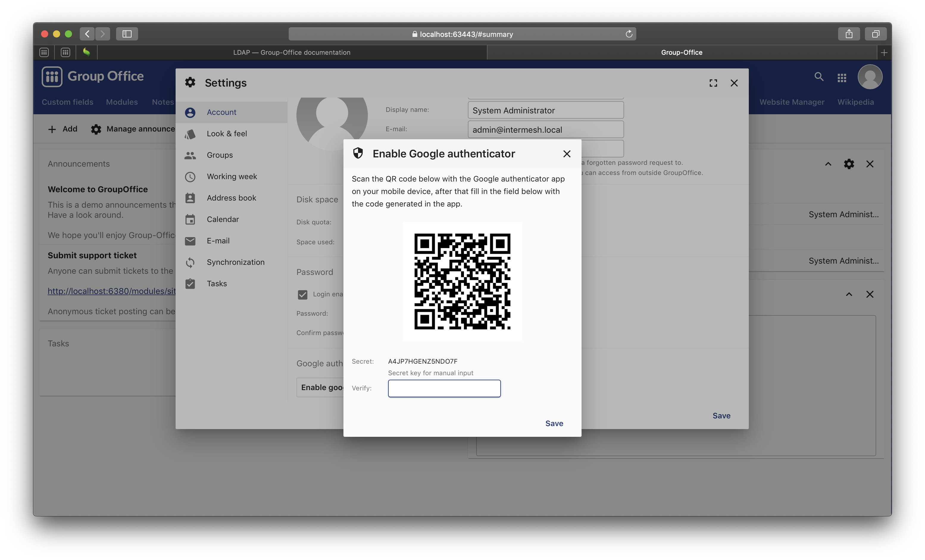The height and width of the screenshot is (560, 925).
Task: Click the Safari address bar
Action: [462, 34]
